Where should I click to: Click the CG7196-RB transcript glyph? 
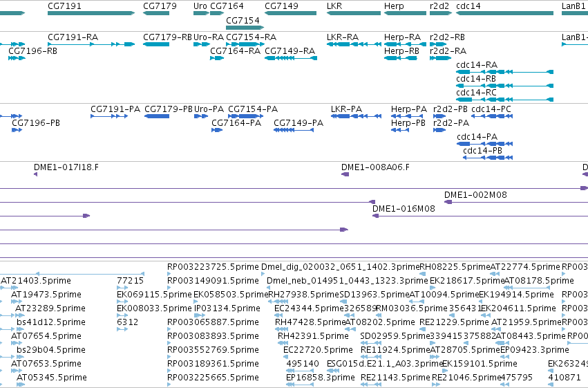(17, 58)
